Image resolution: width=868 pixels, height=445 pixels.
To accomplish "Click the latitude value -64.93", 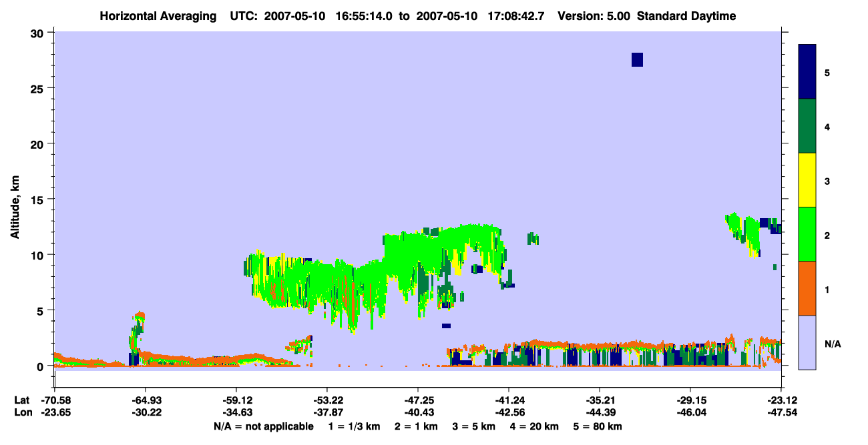I will [146, 400].
